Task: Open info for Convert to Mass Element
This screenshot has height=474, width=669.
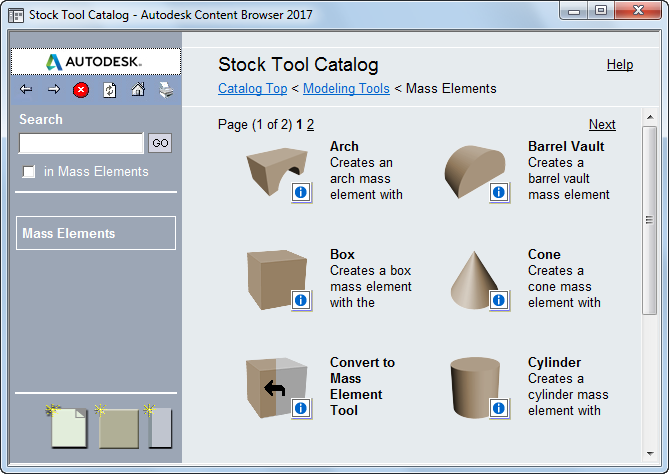Action: (301, 408)
